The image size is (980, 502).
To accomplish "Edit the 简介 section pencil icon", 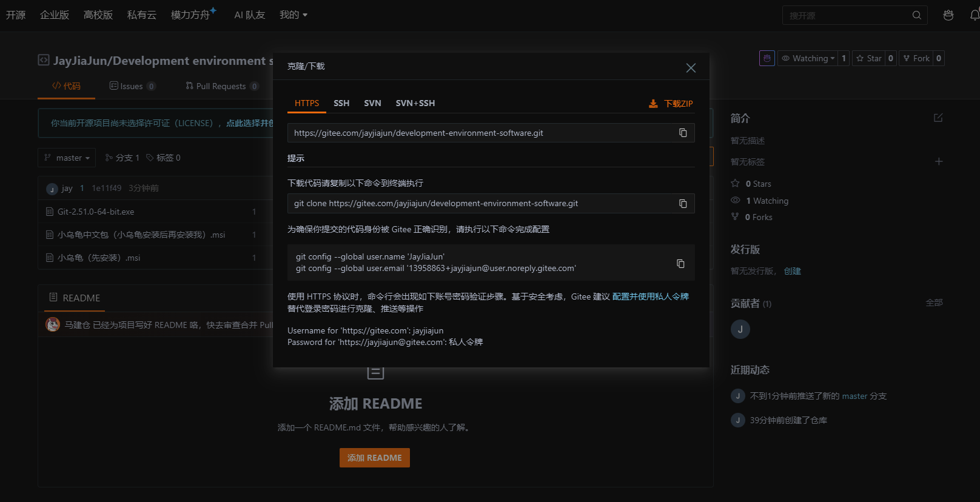I will tap(938, 118).
